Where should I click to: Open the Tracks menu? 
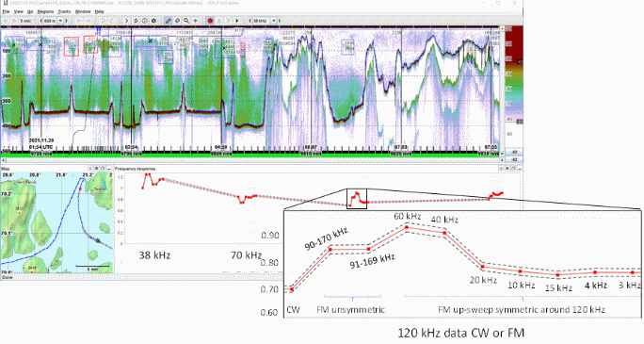point(64,12)
